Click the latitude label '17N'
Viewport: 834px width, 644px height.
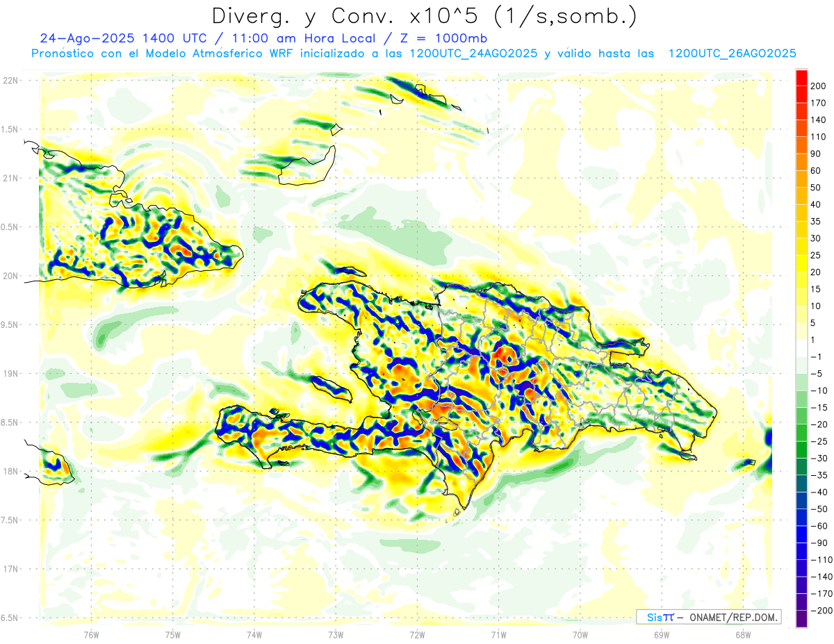coord(10,569)
